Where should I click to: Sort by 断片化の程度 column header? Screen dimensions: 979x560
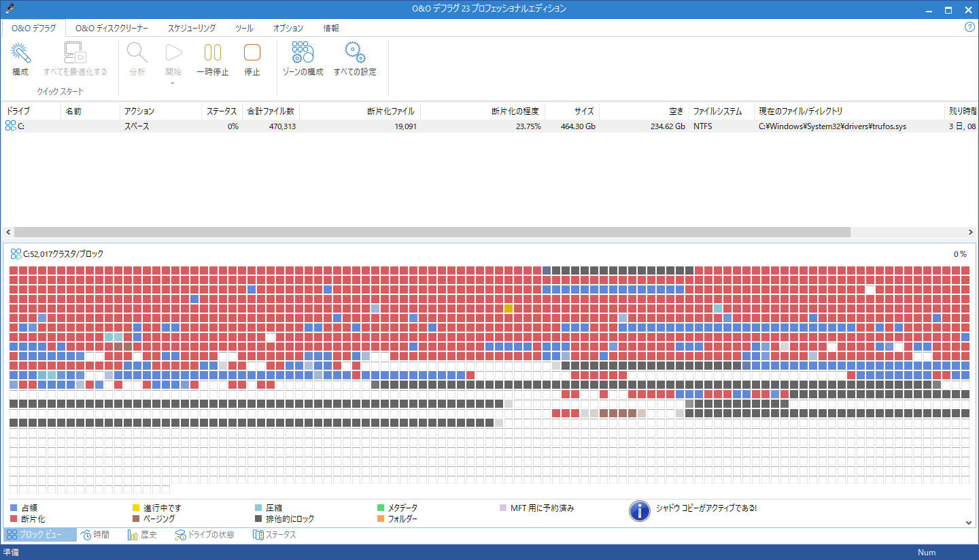tap(483, 111)
